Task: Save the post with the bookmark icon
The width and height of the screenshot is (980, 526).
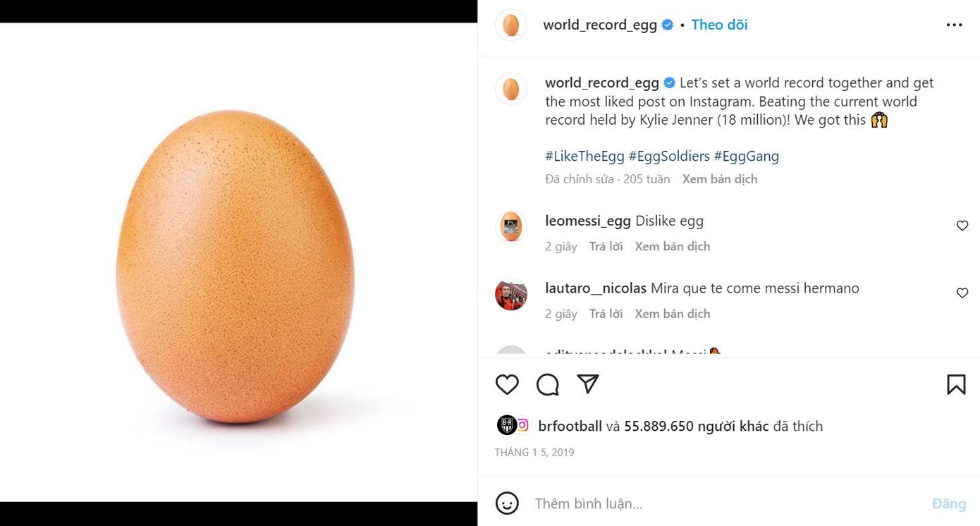Action: pos(956,384)
